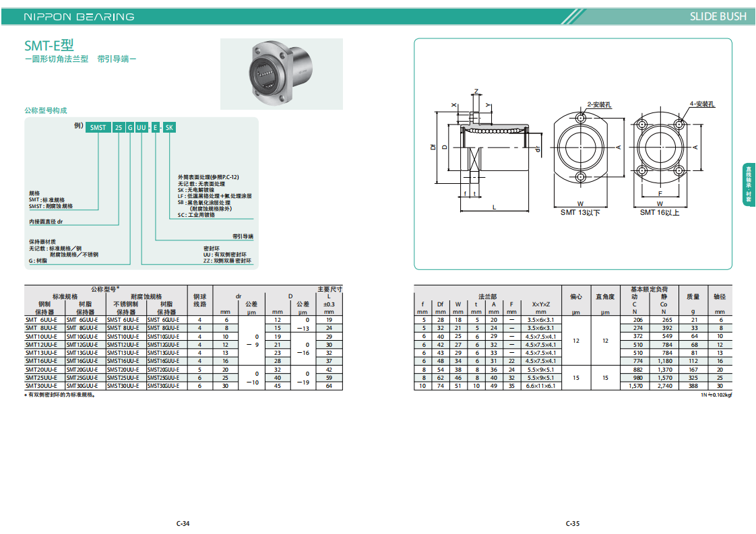This screenshot has width=756, height=534.
Task: Select the 主要尺寸 table header
Action: click(x=329, y=289)
